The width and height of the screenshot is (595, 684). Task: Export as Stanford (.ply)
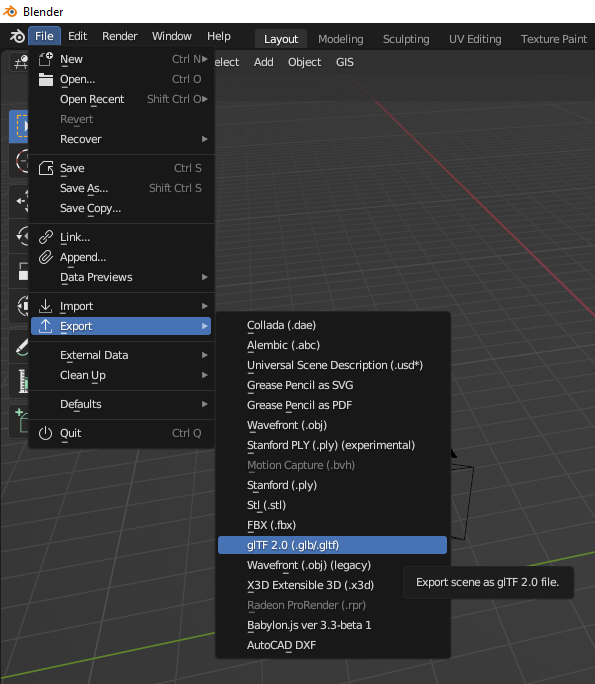pyautogui.click(x=332, y=485)
